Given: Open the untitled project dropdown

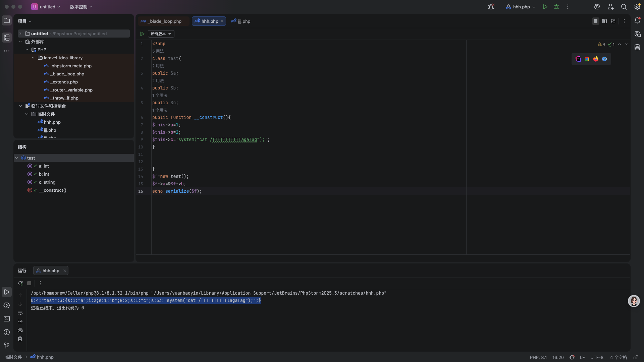Looking at the screenshot, I should pyautogui.click(x=46, y=7).
